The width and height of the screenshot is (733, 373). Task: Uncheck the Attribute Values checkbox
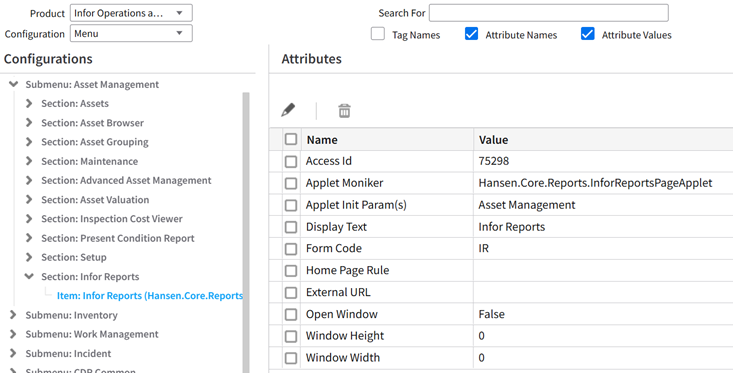[588, 34]
